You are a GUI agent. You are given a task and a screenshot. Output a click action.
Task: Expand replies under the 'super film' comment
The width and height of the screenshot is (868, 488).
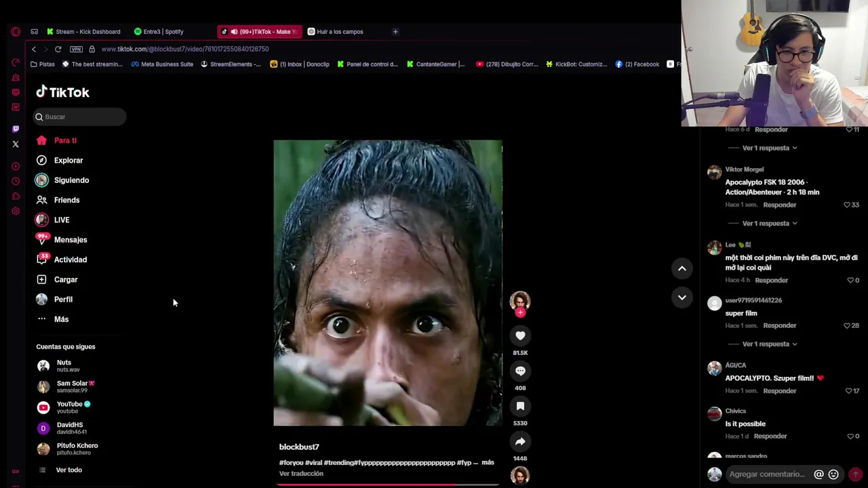tap(770, 344)
